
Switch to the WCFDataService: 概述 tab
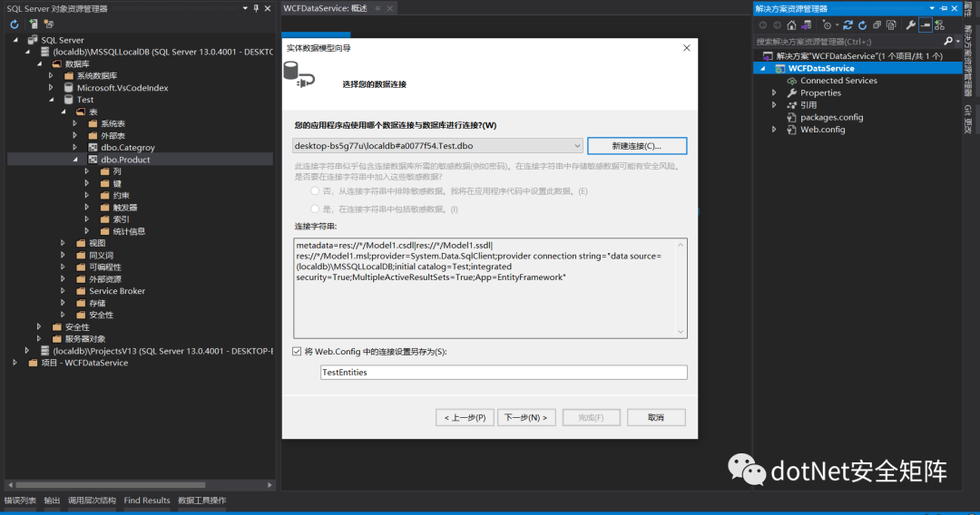click(325, 8)
